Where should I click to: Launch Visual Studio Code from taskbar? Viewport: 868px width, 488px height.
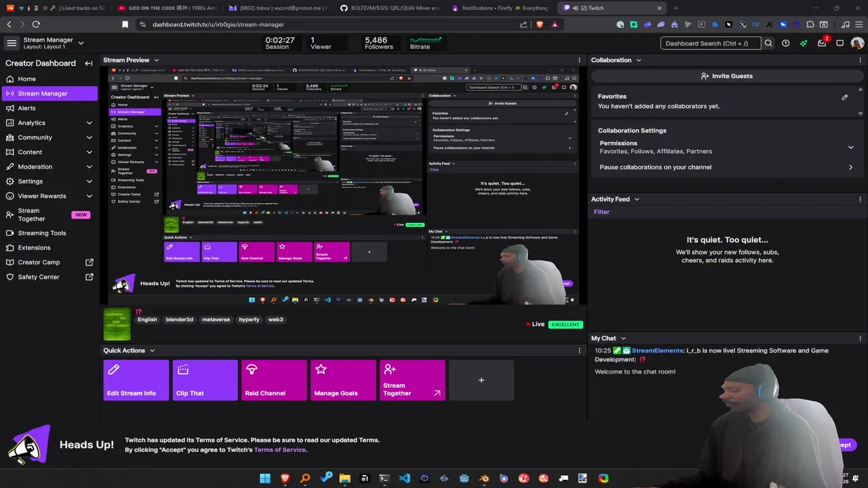(404, 479)
